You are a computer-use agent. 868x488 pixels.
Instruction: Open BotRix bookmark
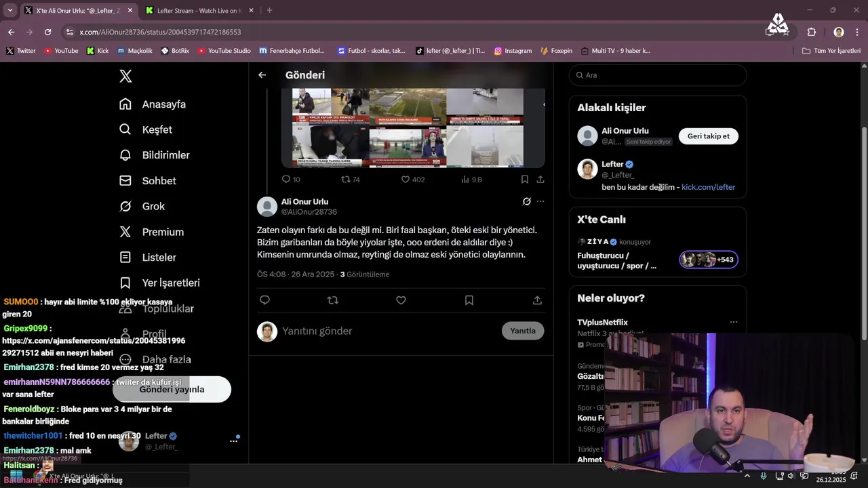175,51
